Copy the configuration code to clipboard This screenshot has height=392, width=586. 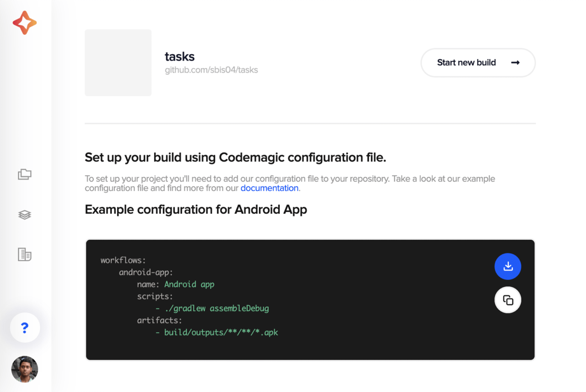coord(508,300)
